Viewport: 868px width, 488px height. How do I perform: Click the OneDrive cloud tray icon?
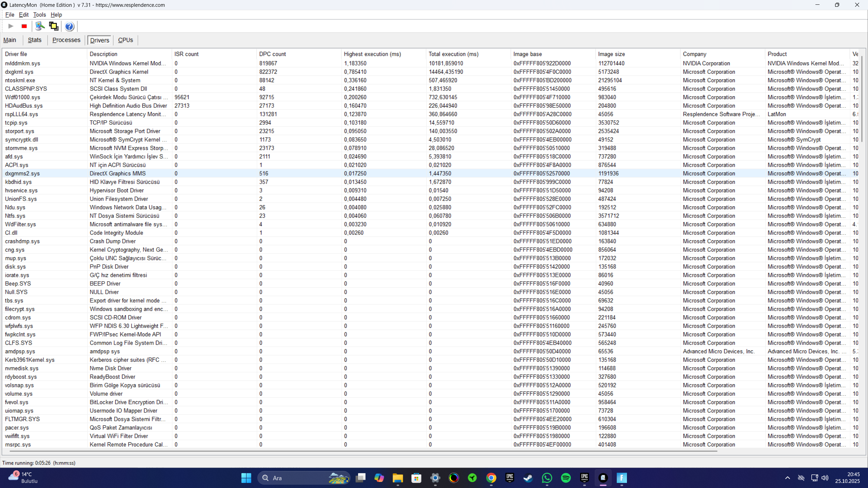click(801, 478)
